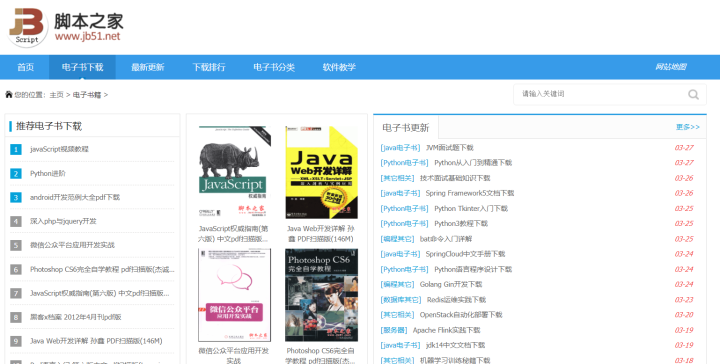
Task: Open Python进阶 in recommended list
Action: 48,174
